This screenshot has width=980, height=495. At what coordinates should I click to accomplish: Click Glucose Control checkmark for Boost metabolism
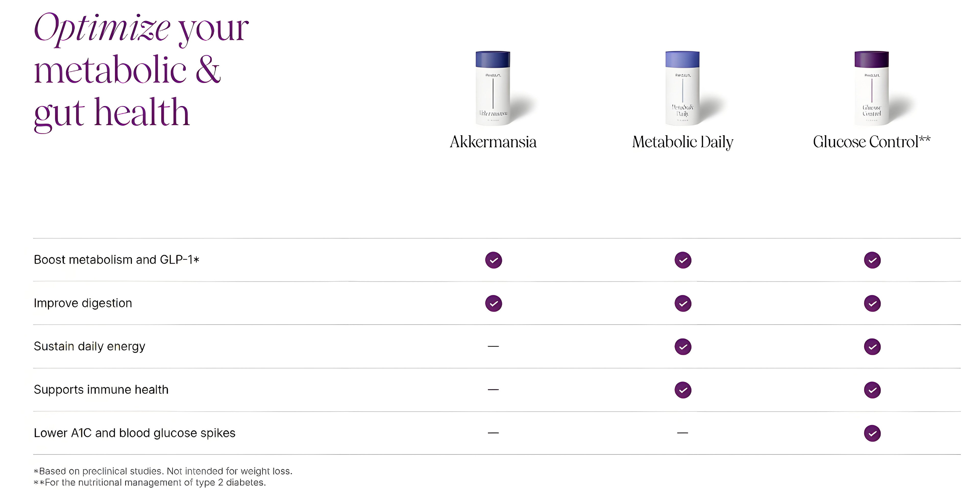[872, 260]
